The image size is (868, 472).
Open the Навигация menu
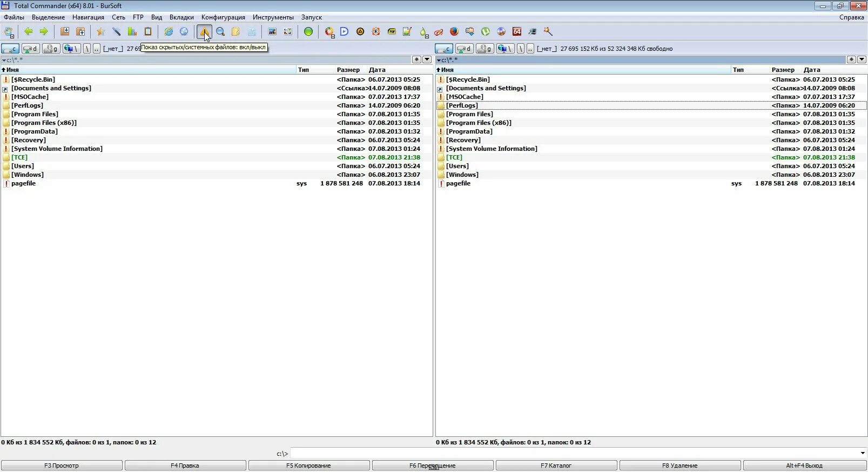[88, 17]
